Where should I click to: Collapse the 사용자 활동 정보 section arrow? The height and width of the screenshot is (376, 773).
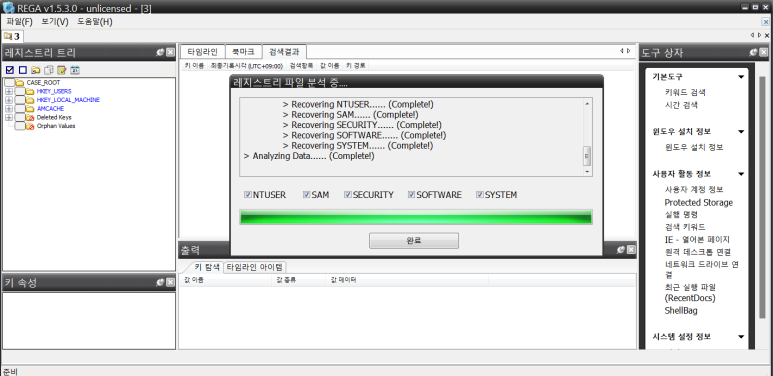coord(741,174)
